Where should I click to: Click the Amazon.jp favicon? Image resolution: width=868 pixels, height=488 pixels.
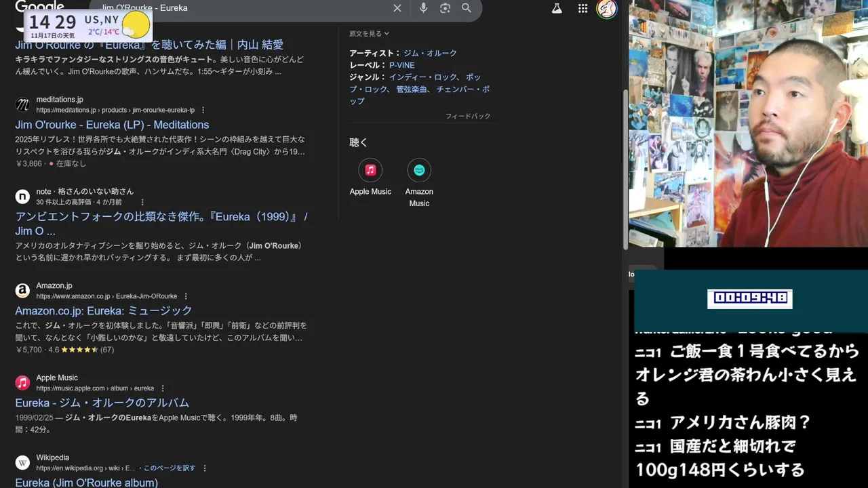(22, 291)
